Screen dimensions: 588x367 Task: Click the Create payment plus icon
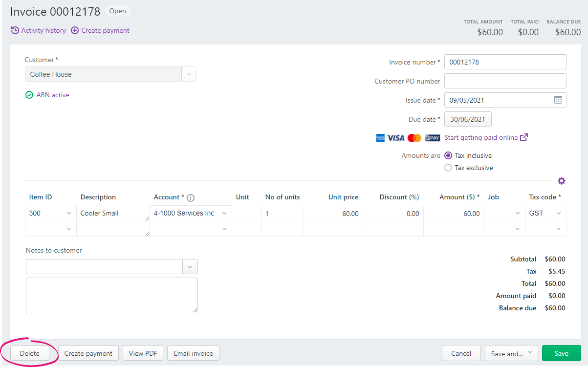75,30
